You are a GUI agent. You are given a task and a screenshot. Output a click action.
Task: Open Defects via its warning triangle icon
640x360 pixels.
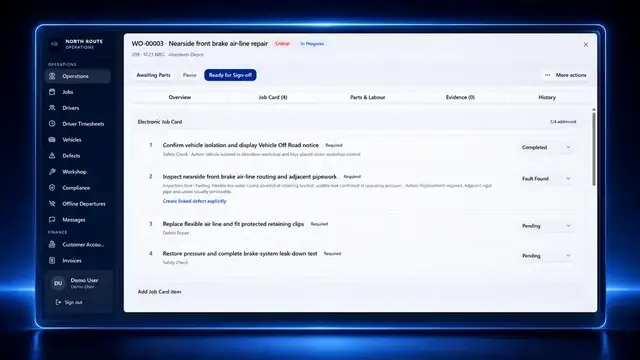point(52,156)
